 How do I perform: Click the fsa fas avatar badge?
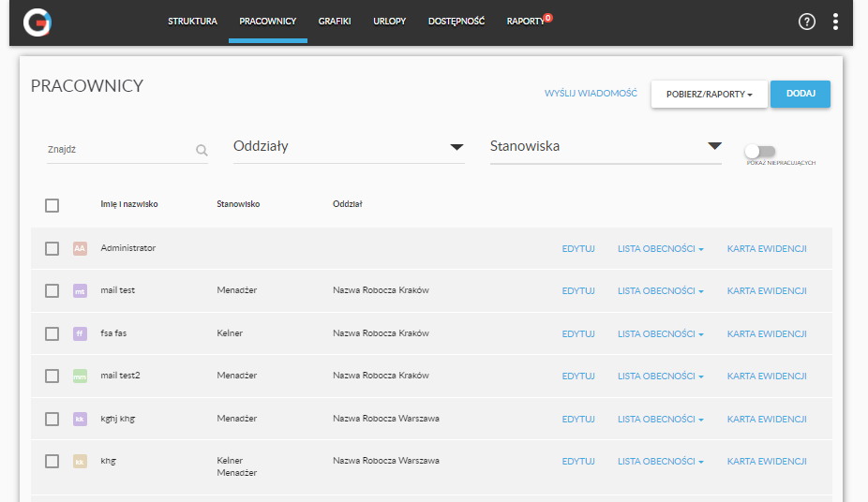tap(80, 333)
